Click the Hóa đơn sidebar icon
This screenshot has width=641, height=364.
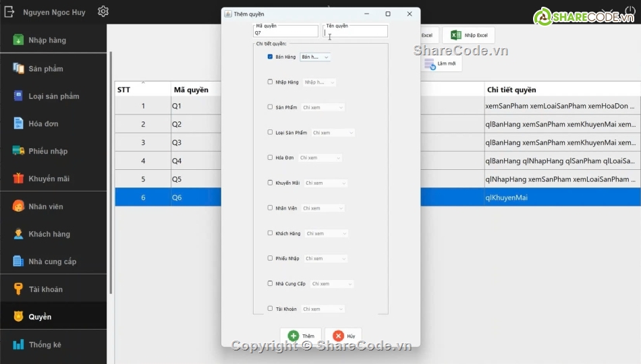18,123
